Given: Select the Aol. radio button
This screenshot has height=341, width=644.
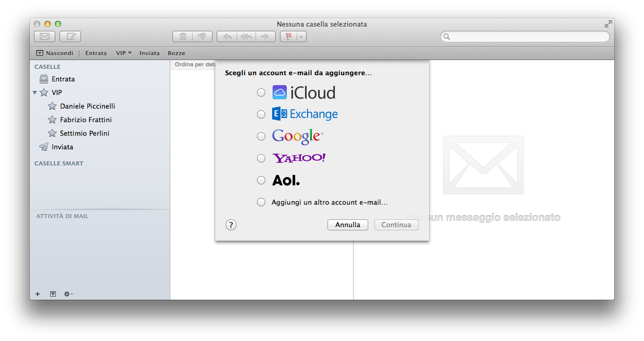Looking at the screenshot, I should point(261,180).
